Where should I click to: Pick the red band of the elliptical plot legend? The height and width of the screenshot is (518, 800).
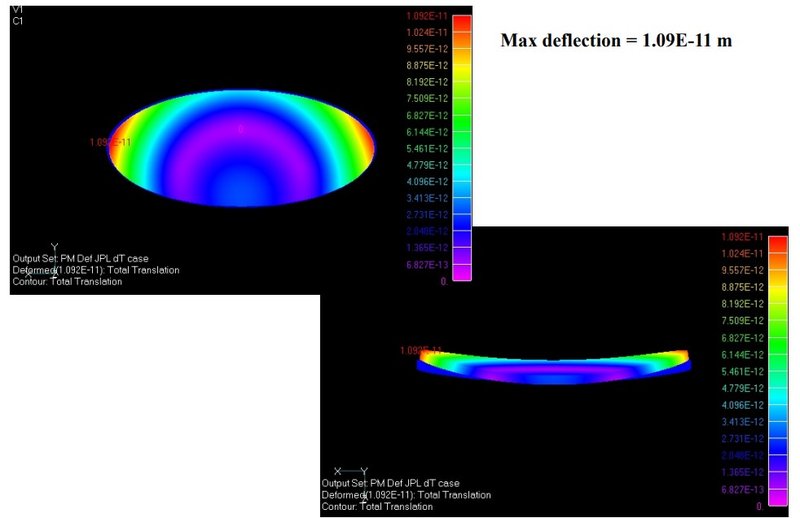click(x=460, y=23)
